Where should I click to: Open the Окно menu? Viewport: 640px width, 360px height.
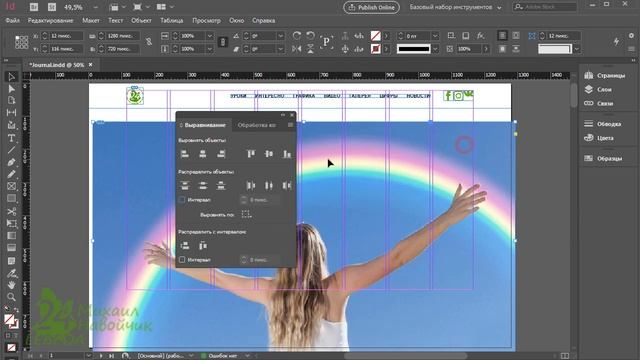[236, 20]
